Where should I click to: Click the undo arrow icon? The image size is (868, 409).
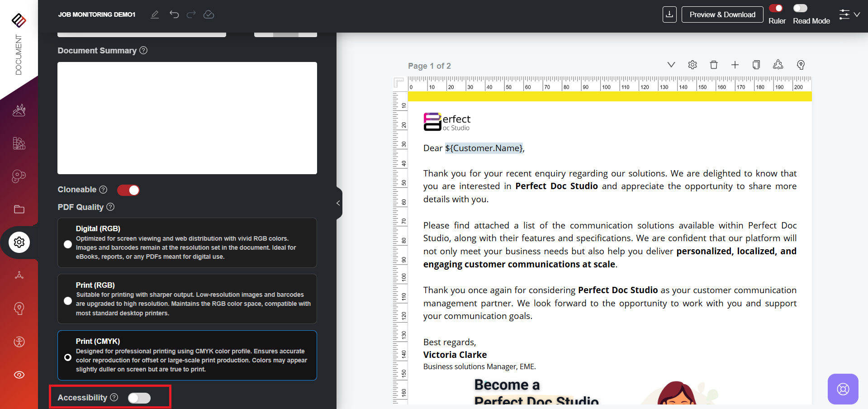174,14
